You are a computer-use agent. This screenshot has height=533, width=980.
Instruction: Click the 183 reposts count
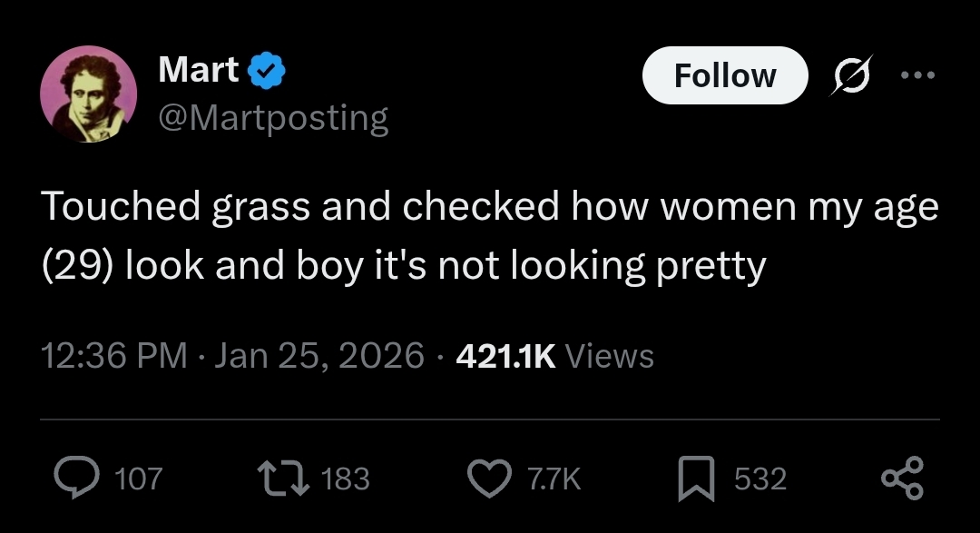(x=346, y=479)
